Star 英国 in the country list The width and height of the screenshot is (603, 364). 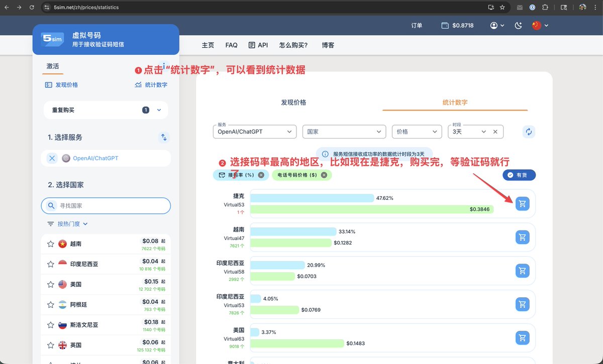[x=50, y=345]
